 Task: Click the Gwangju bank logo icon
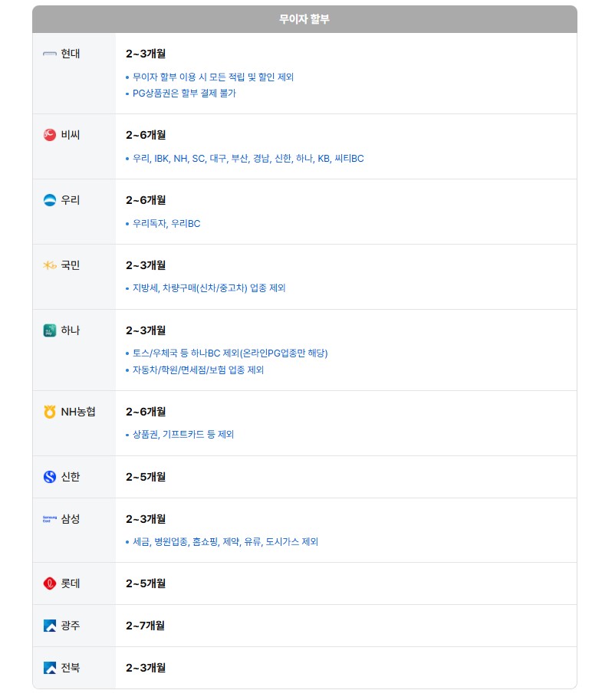click(50, 626)
